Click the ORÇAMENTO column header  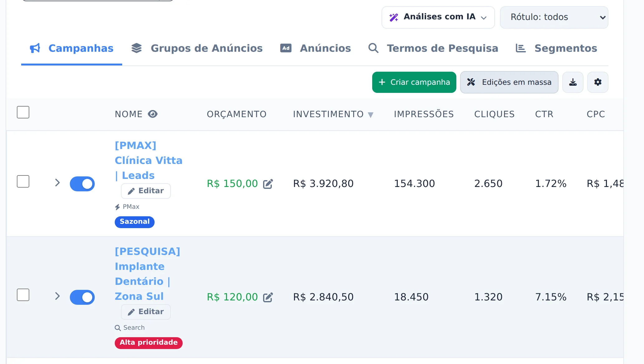[x=237, y=114]
